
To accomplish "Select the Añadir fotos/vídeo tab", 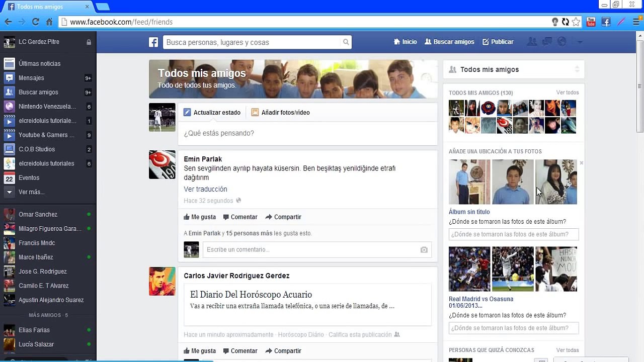I will point(280,113).
